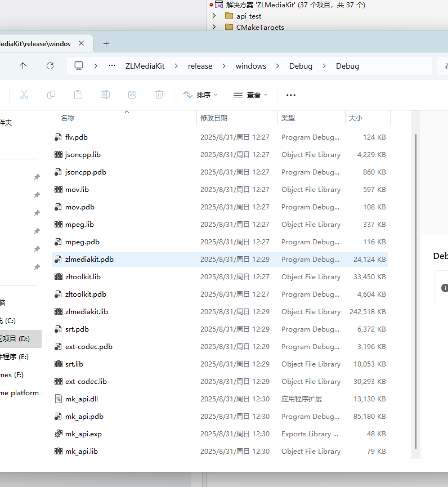Go up one folder level
Viewport: 448px width, 487px height.
23,66
